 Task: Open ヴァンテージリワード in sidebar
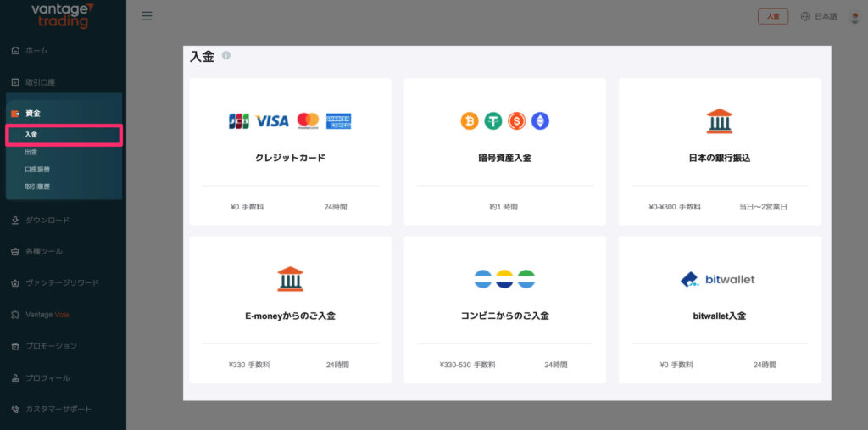tap(63, 283)
